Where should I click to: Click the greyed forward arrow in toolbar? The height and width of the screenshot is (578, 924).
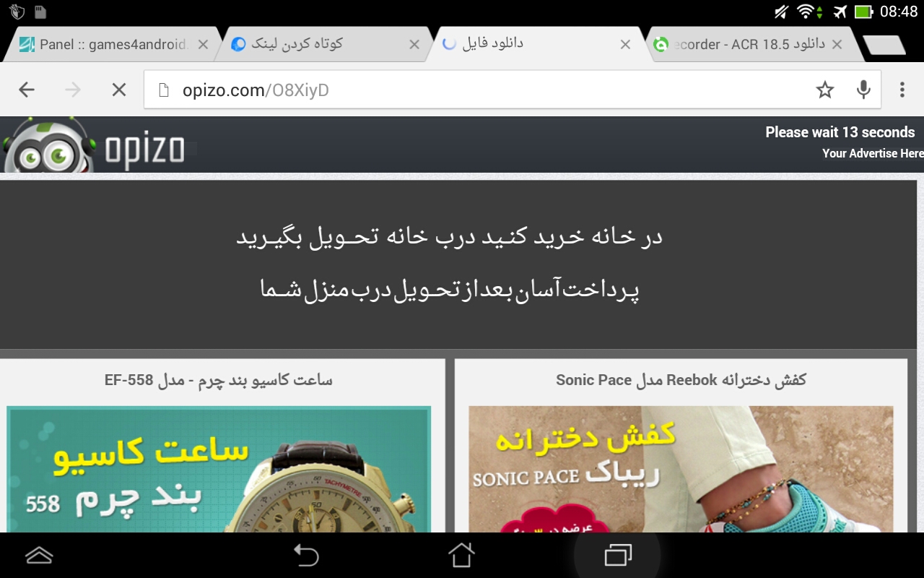[x=73, y=90]
